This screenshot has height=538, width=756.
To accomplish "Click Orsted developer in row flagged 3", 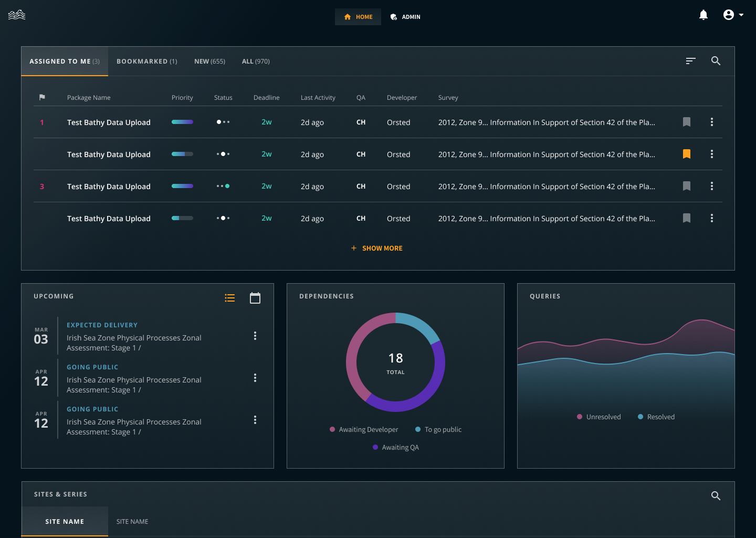I will 398,187.
